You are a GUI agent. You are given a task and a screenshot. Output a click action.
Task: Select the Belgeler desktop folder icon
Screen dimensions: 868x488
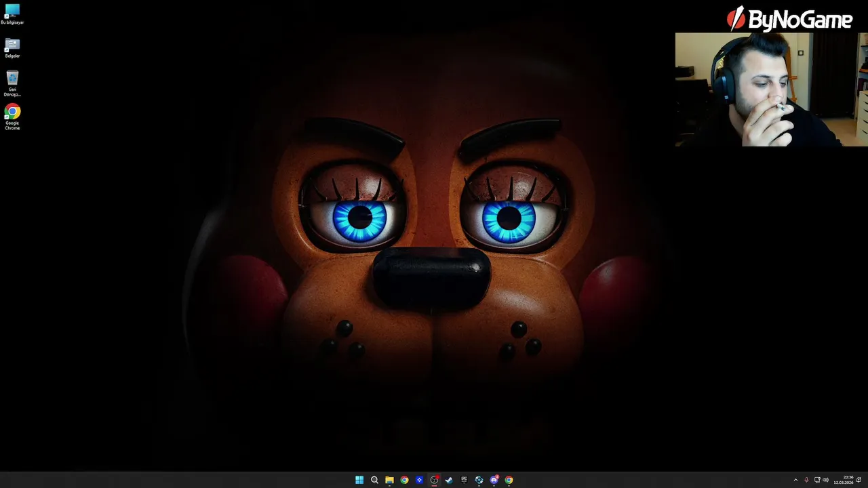click(x=12, y=48)
